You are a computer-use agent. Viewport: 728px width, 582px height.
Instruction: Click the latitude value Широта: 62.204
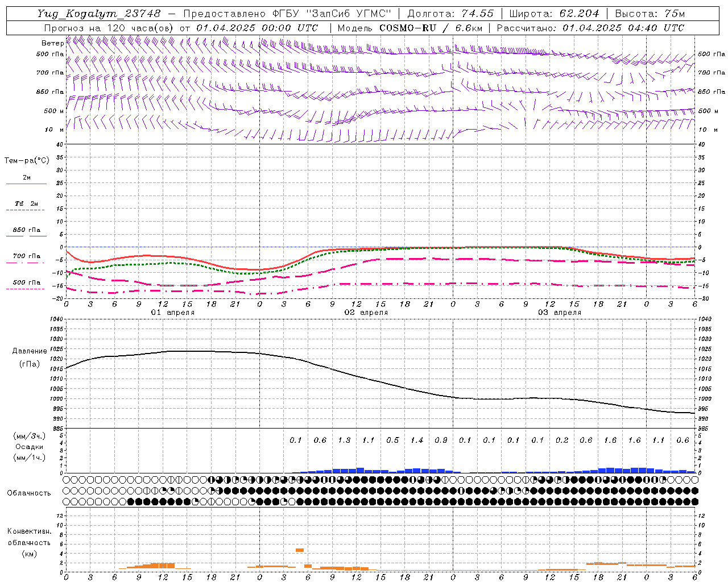tap(554, 14)
